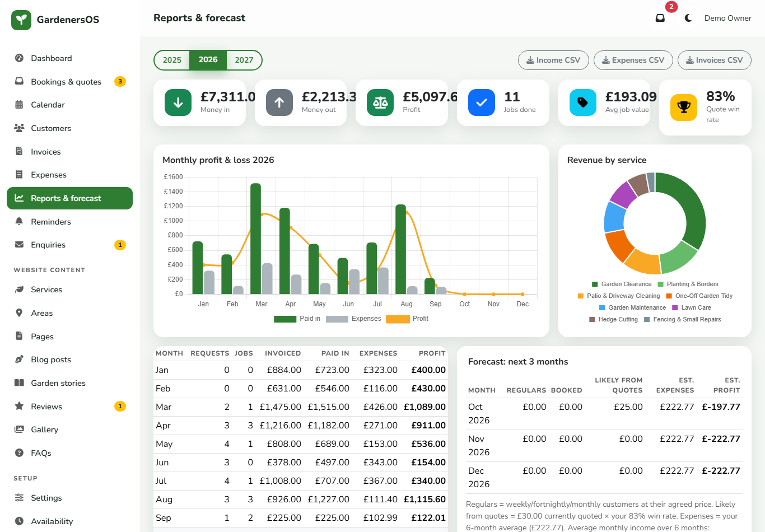
Task: Toggle dark mode moon icon
Action: 688,18
